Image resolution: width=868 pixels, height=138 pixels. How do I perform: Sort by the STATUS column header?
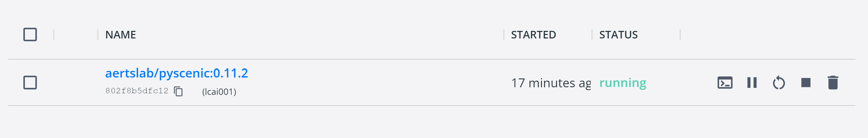pos(618,35)
